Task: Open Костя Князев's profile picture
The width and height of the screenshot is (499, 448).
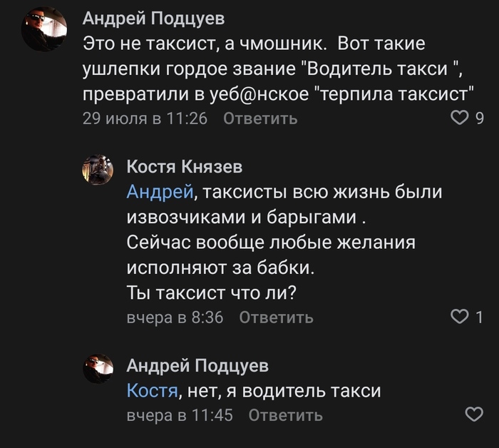Action: point(97,170)
